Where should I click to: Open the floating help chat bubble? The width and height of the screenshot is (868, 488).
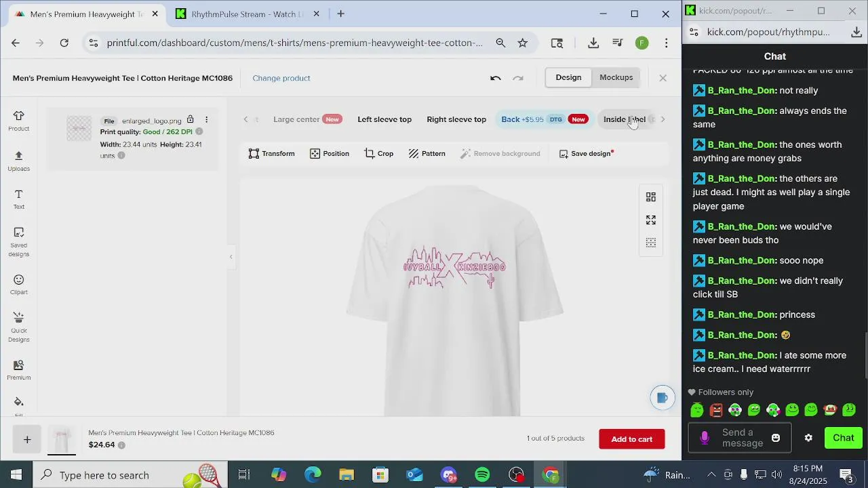coord(663,398)
